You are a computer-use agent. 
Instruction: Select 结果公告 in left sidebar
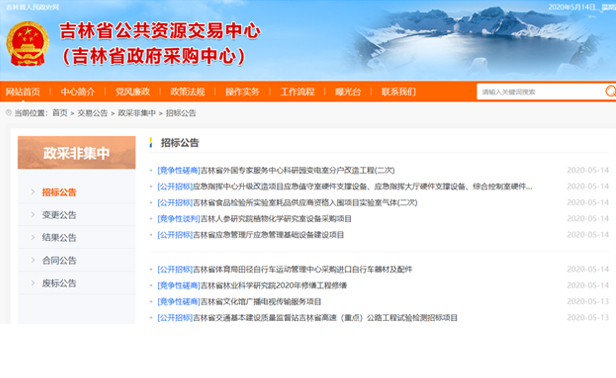coord(59,238)
